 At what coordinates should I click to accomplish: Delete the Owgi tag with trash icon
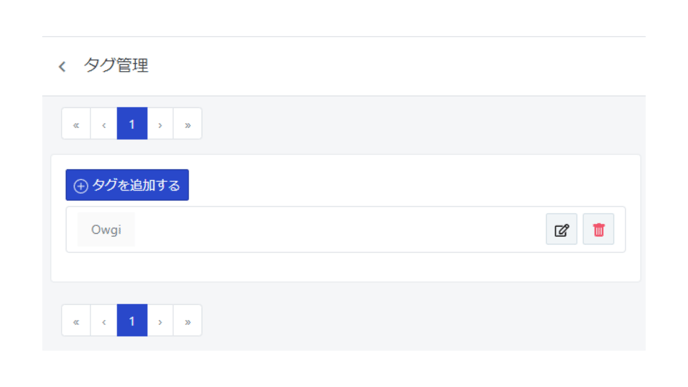[598, 229]
